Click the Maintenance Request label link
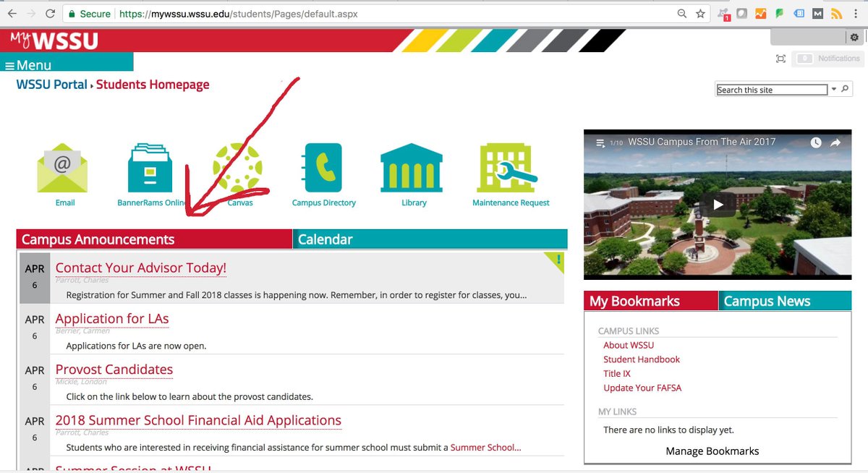868x473 pixels. 511,203
